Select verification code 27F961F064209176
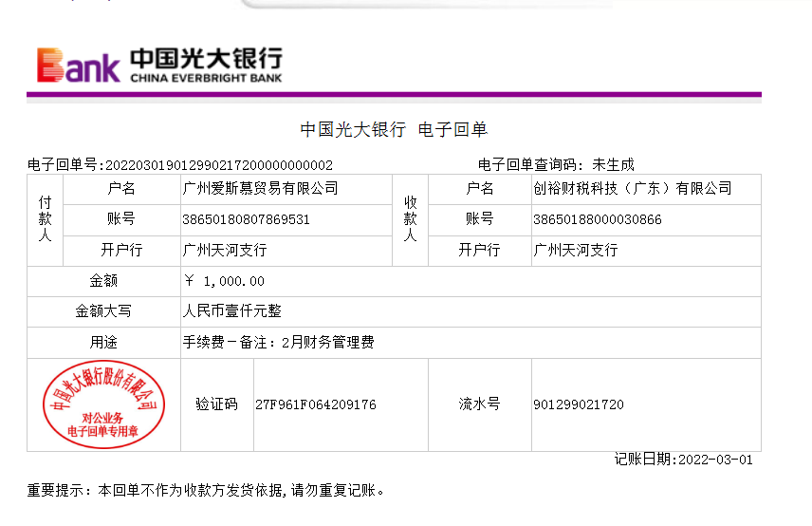Screen dimensions: 812x526 [x=316, y=404]
